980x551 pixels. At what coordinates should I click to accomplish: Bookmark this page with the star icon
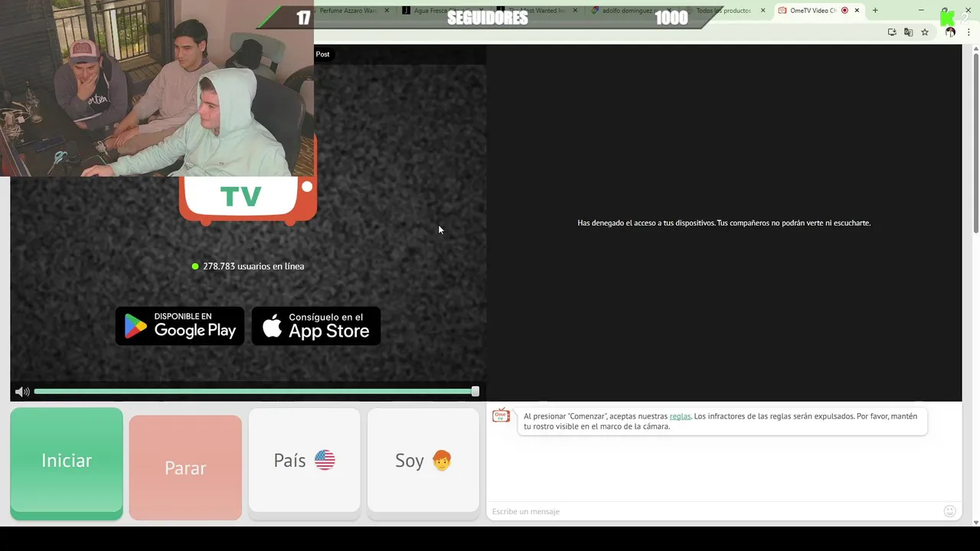tap(925, 32)
